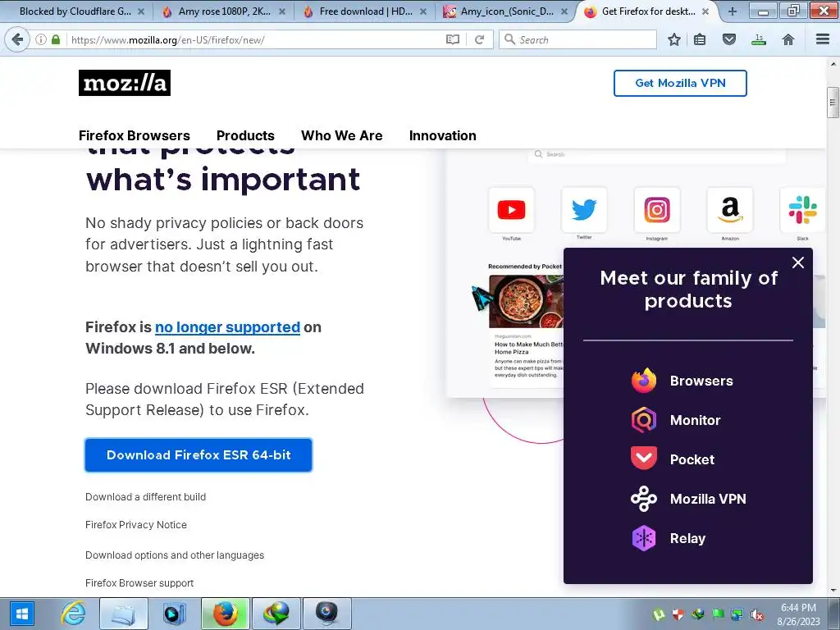Screen dimensions: 840x630
Task: Open Products navigation menu
Action: coord(245,135)
